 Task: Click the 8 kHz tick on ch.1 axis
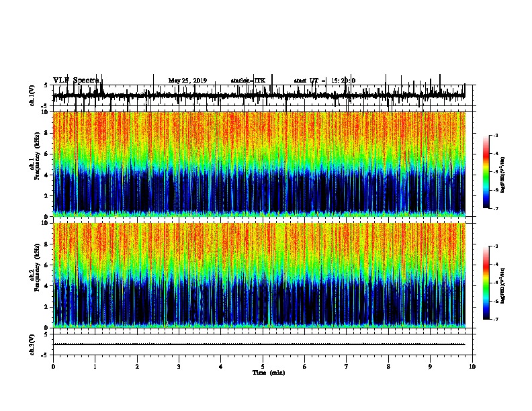click(47, 133)
